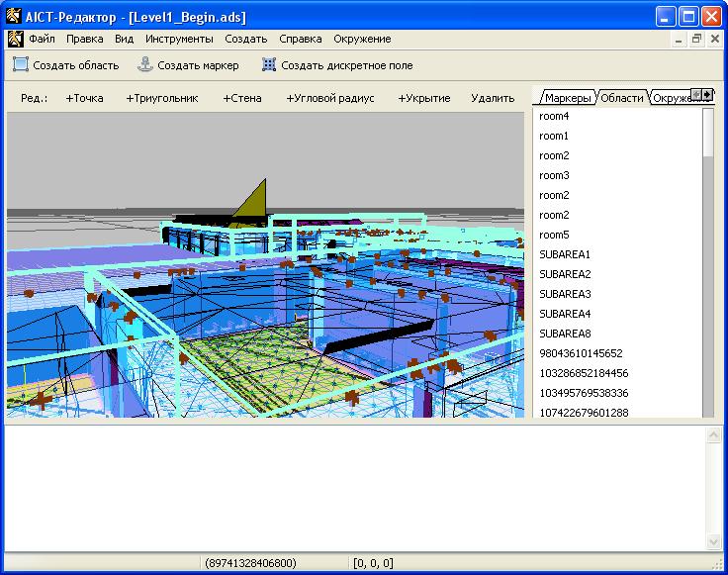Viewport: 728px width, 575px height.
Task: Open the Окружение menu
Action: coord(361,40)
